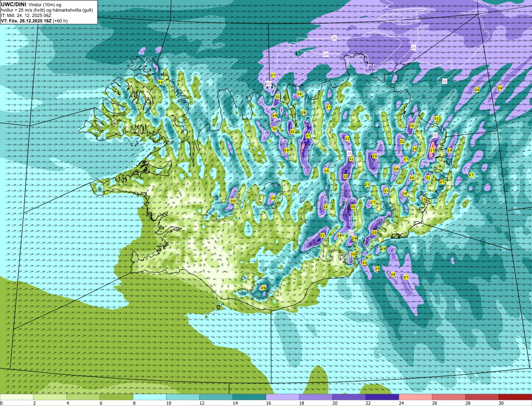Image resolution: width=532 pixels, height=406 pixels.
Task: Click the legend tick label '24'
Action: tap(401, 403)
